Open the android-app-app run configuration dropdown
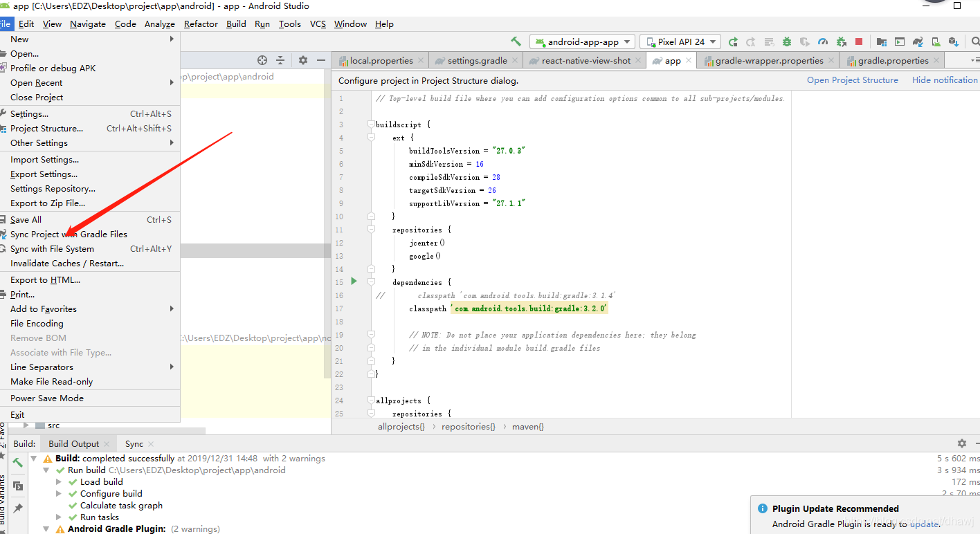980x534 pixels. point(582,42)
